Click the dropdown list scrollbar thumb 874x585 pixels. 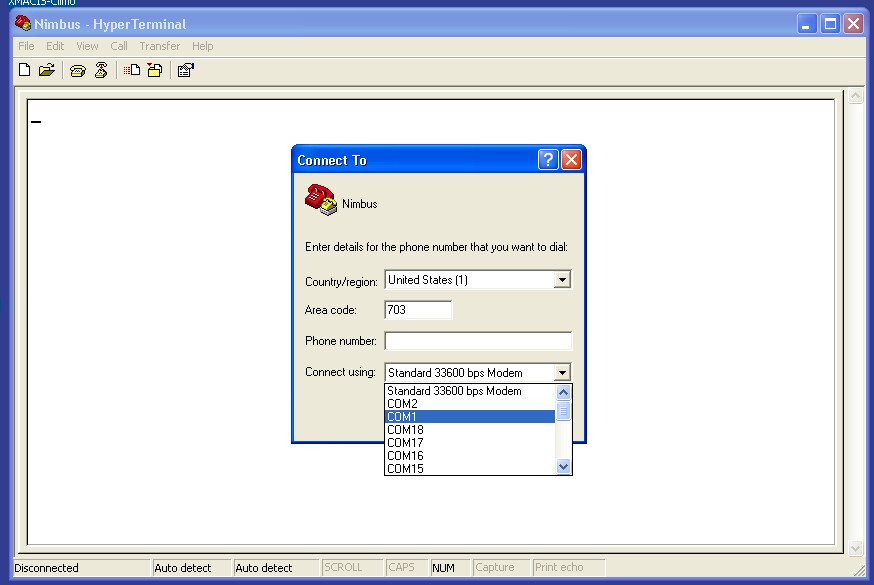click(564, 411)
